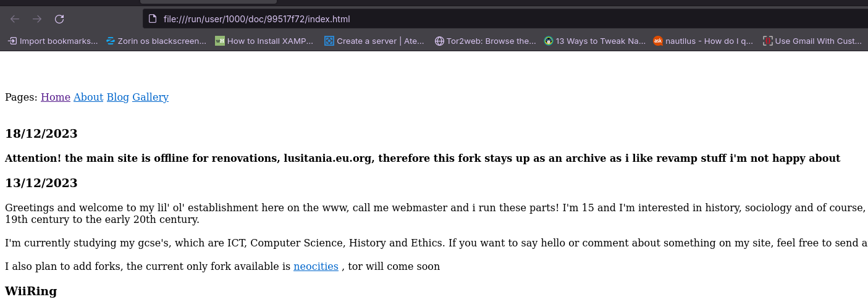Open the nautilus askubuntu bookmark
Viewport: 868px width, 302px height.
pos(704,41)
